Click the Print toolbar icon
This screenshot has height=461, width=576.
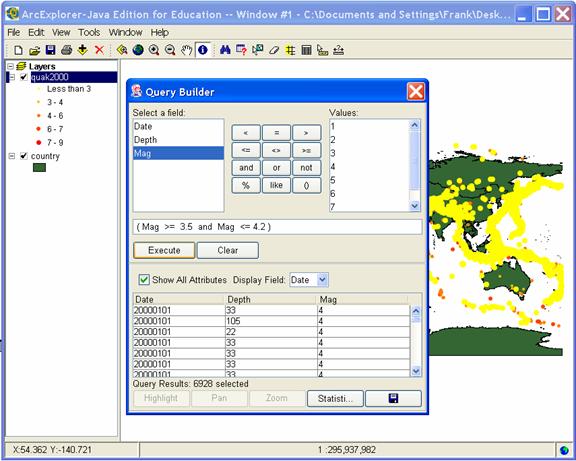click(x=66, y=50)
